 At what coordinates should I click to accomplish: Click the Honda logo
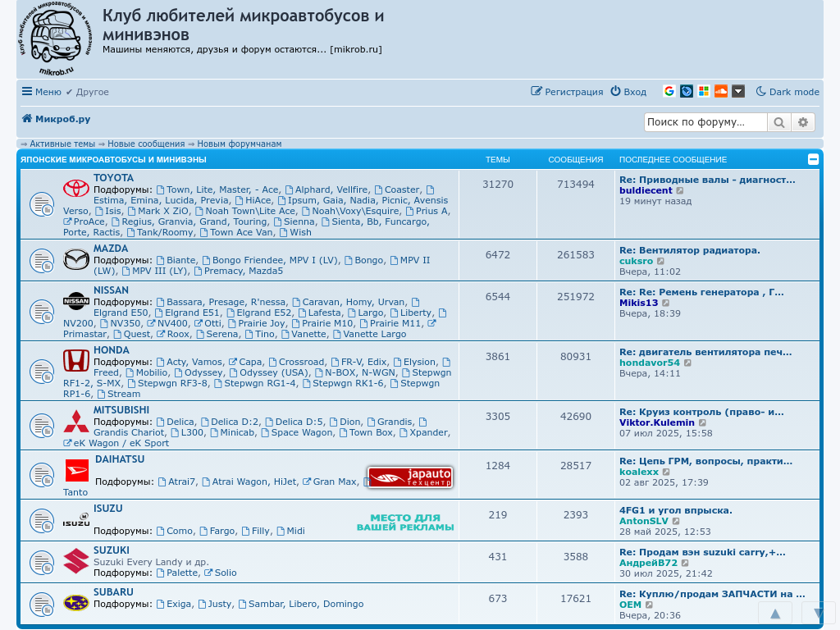click(x=76, y=361)
